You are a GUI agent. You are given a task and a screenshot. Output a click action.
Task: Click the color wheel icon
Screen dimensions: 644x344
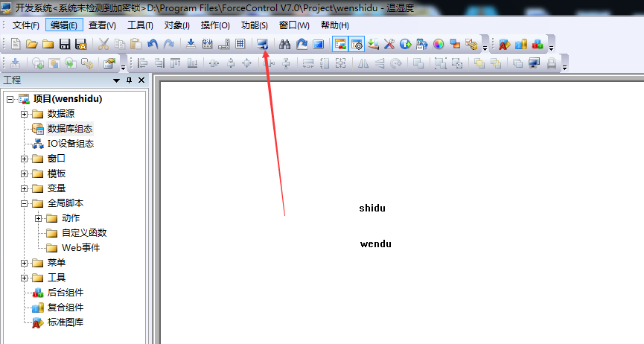click(x=439, y=44)
